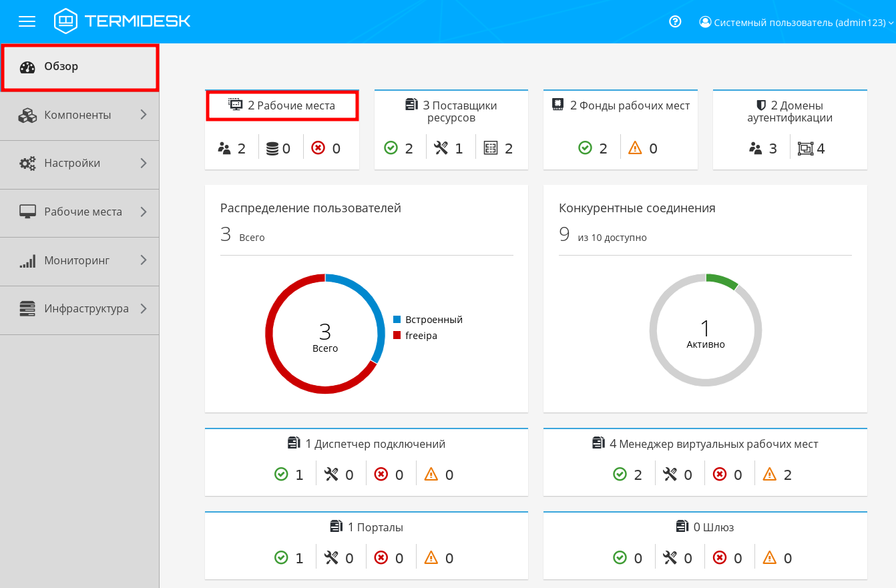
Task: Click the Termidesk logo icon
Action: click(65, 21)
